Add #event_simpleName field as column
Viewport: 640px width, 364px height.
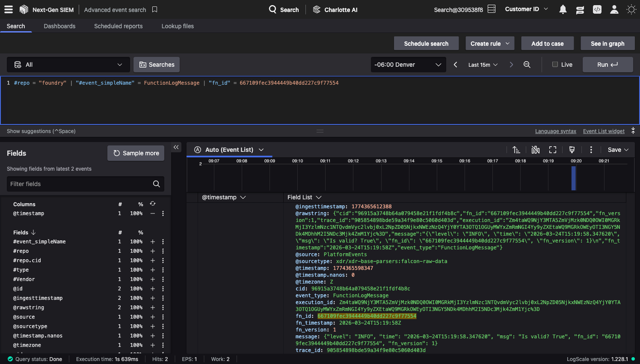[153, 242]
